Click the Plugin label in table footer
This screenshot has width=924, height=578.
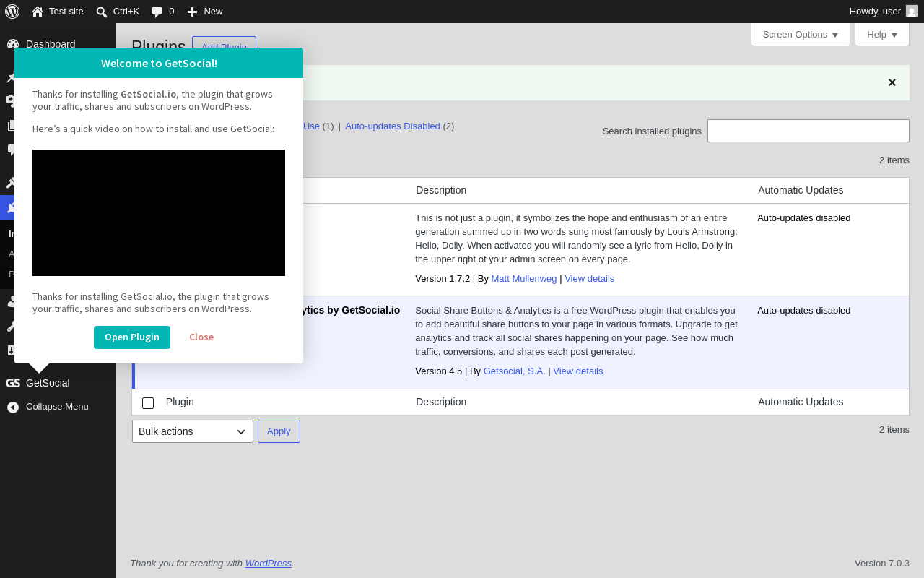tap(180, 402)
